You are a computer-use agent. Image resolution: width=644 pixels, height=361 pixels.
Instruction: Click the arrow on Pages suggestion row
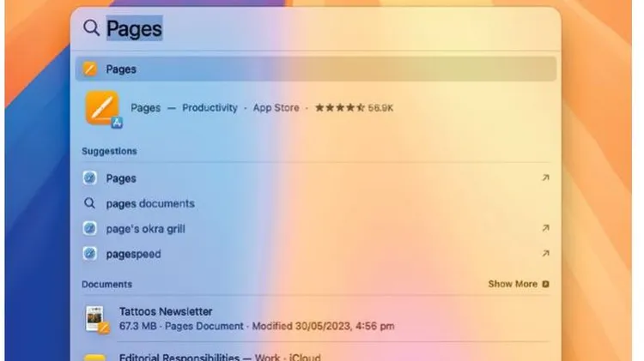[545, 177]
